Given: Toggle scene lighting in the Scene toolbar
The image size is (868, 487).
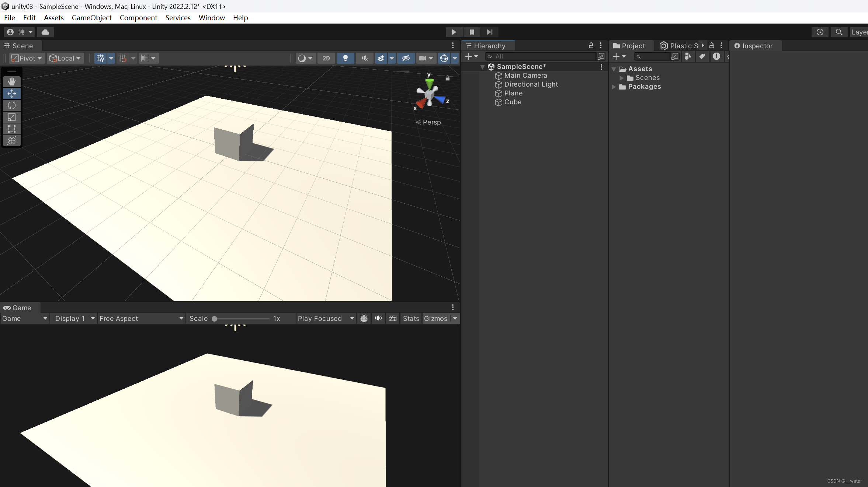Looking at the screenshot, I should click(x=345, y=58).
